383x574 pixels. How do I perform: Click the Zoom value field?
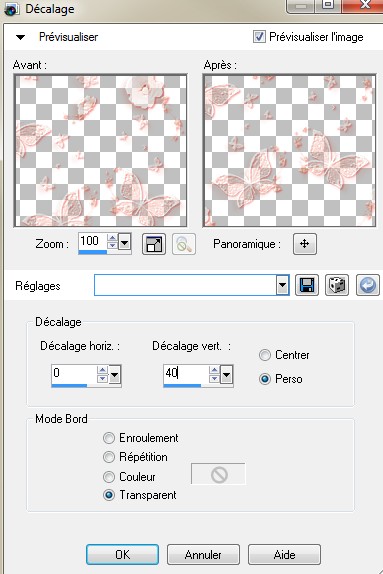92,241
